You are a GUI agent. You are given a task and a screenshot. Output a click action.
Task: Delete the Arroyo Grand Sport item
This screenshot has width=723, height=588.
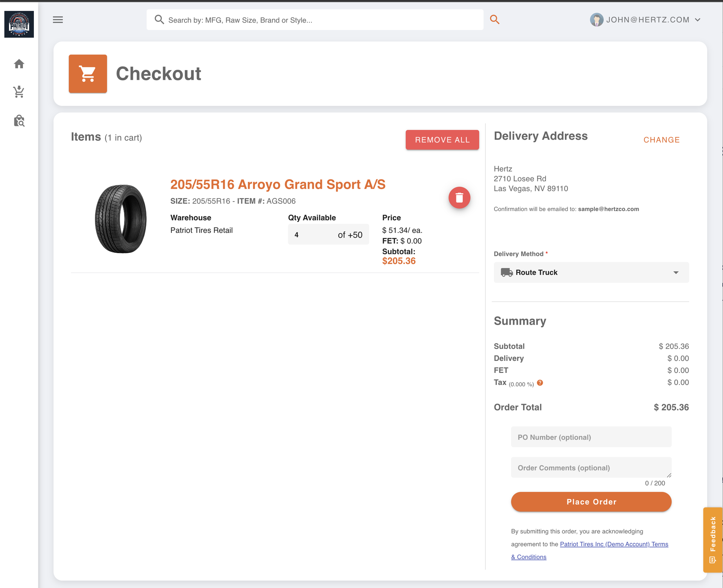click(x=459, y=197)
